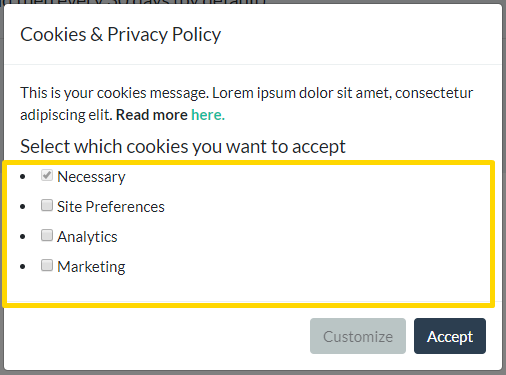Select the "Marketing" label text
This screenshot has width=506, height=375.
(91, 267)
